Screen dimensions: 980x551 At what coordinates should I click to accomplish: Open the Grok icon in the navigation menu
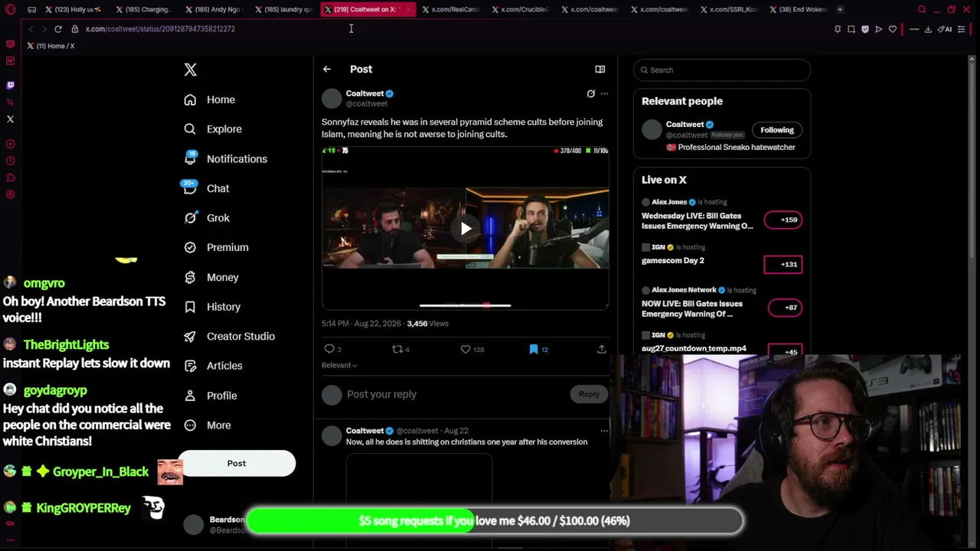(x=191, y=218)
